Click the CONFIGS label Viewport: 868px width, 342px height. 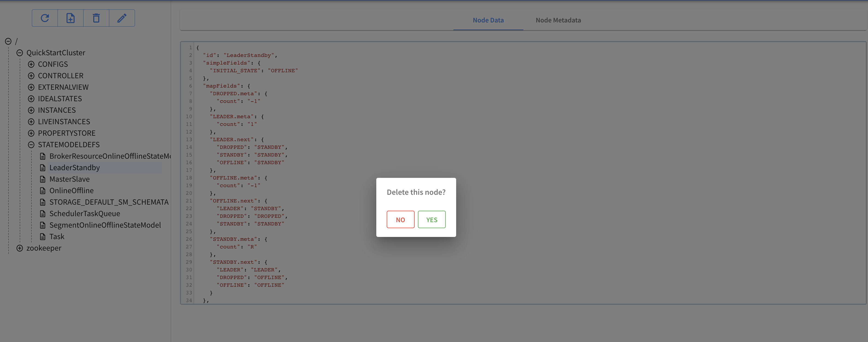click(x=53, y=64)
